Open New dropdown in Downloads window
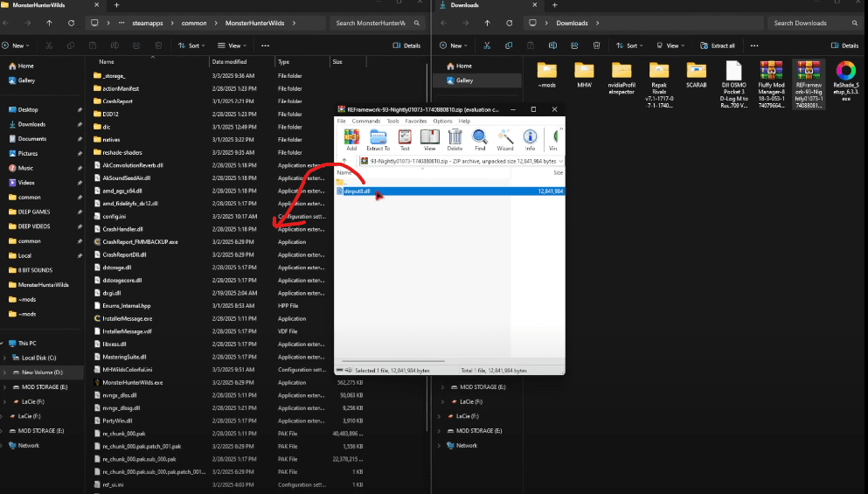Screen dimensions: 868x494 pyautogui.click(x=453, y=45)
